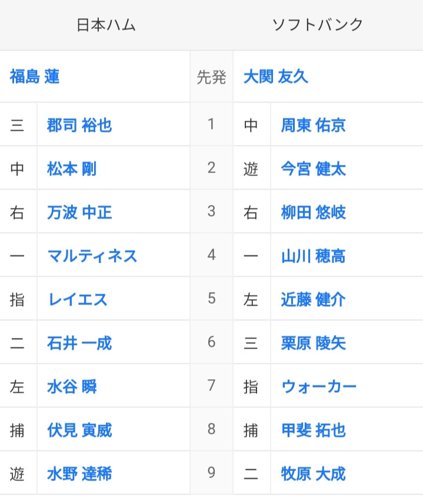Open catcher 伏見 寅威 link
The image size is (423, 504).
tap(79, 430)
